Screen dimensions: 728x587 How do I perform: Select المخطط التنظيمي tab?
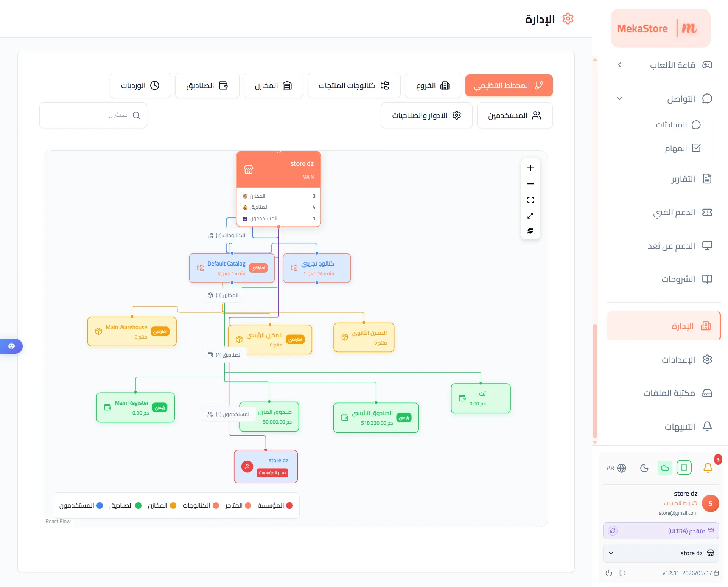(509, 85)
